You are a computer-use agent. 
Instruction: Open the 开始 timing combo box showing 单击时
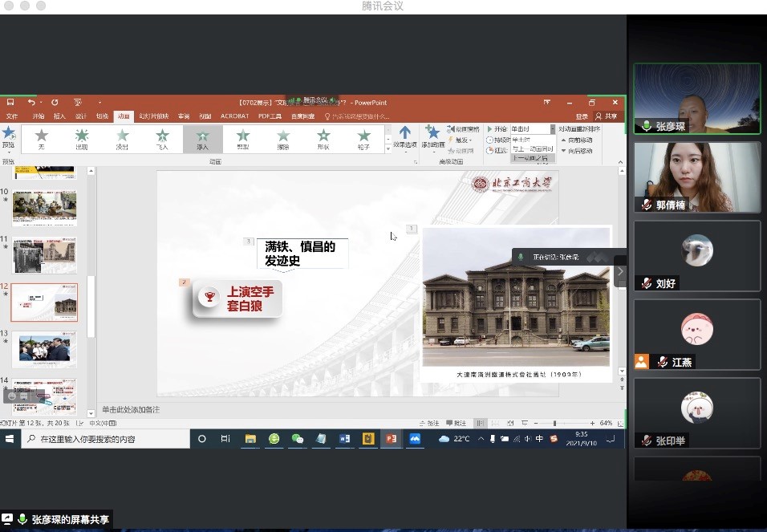(532, 128)
